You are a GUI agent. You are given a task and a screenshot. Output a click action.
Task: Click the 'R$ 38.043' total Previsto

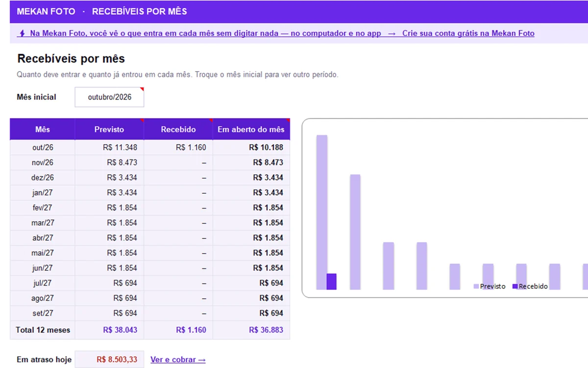120,330
